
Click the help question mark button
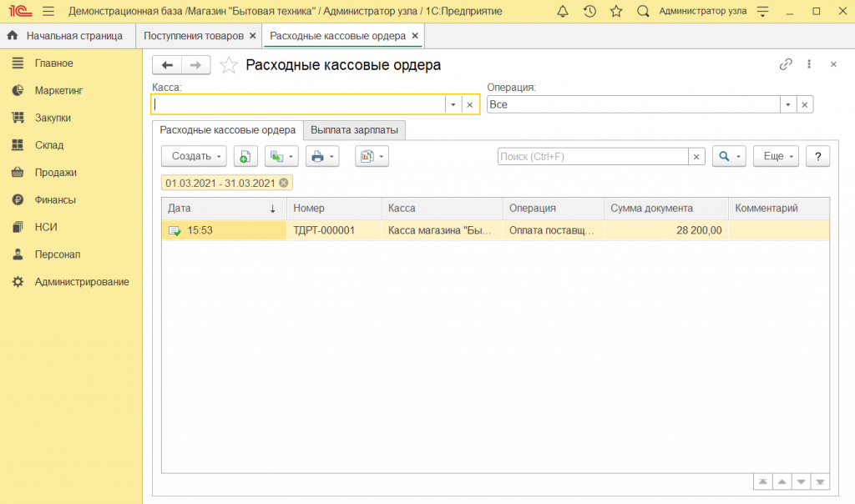(x=817, y=156)
